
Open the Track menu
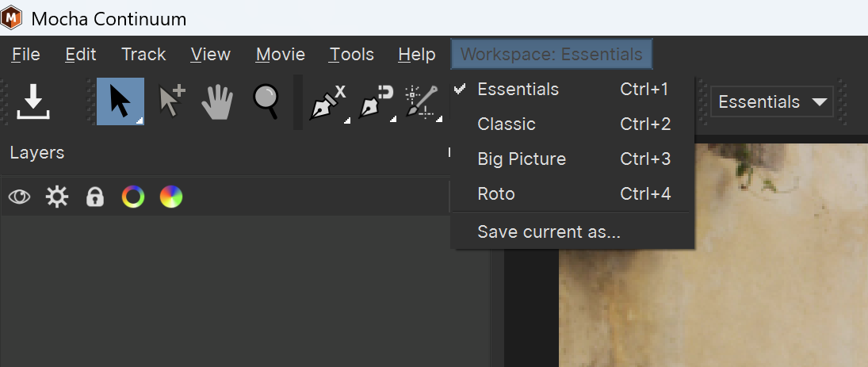[143, 54]
